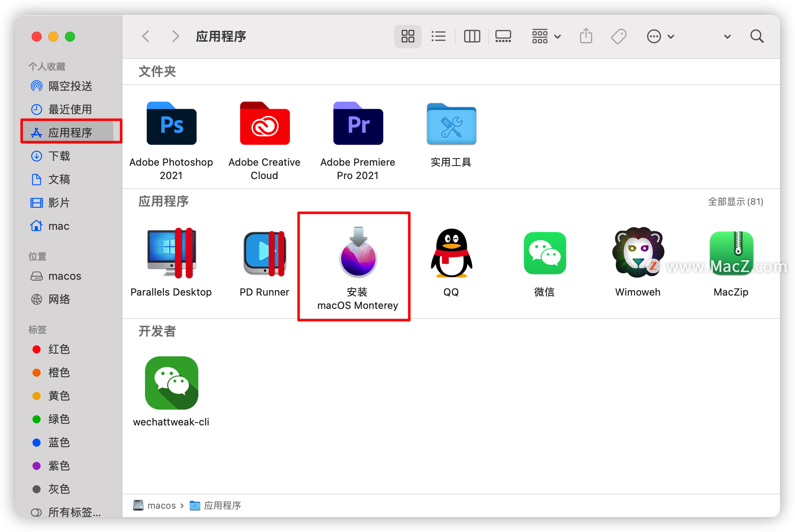This screenshot has height=532, width=795.
Task: Click the 个人收藏 sidebar heading
Action: click(47, 67)
